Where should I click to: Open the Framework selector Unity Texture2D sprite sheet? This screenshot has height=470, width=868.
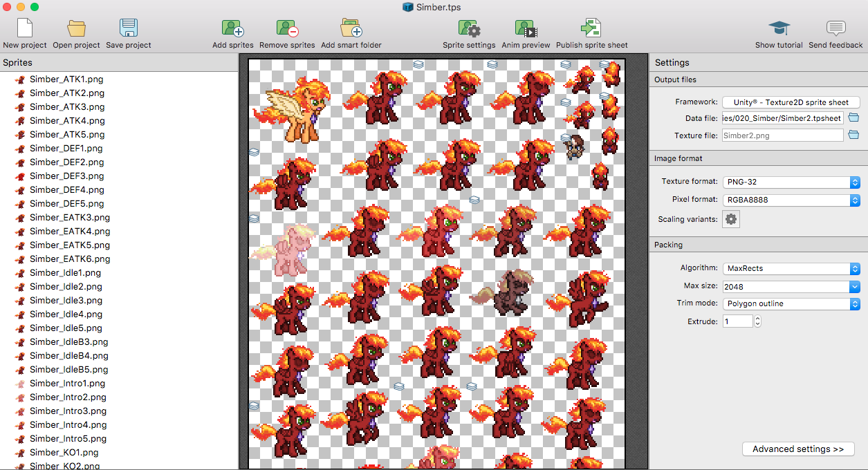[x=791, y=102]
